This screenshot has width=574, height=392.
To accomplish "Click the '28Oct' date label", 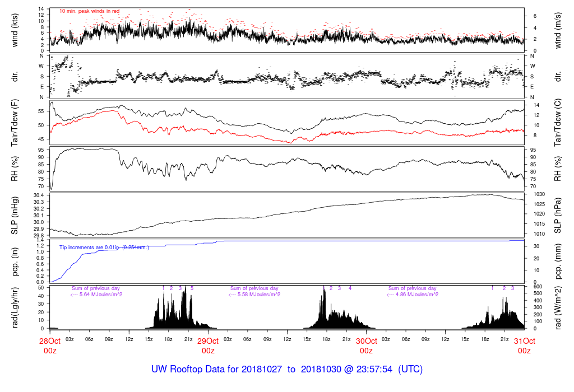I will (50, 341).
